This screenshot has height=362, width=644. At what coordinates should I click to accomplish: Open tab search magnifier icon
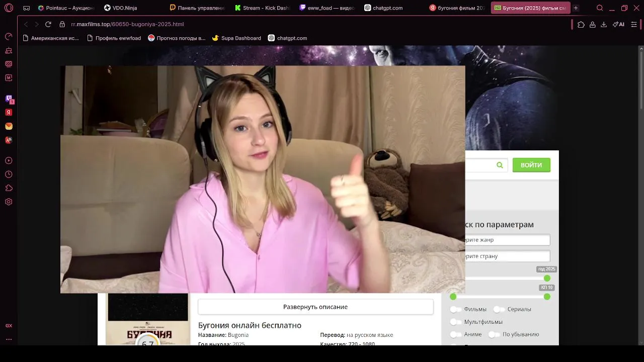600,8
